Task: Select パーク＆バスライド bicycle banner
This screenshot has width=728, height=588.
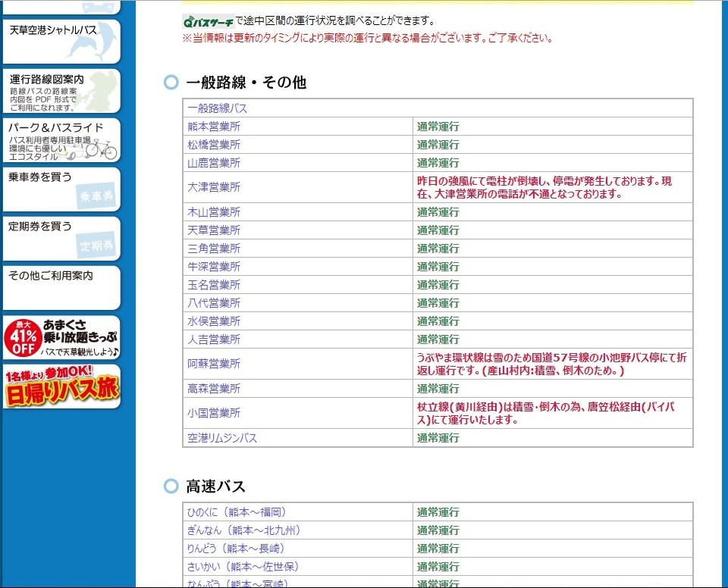Action: pyautogui.click(x=61, y=139)
